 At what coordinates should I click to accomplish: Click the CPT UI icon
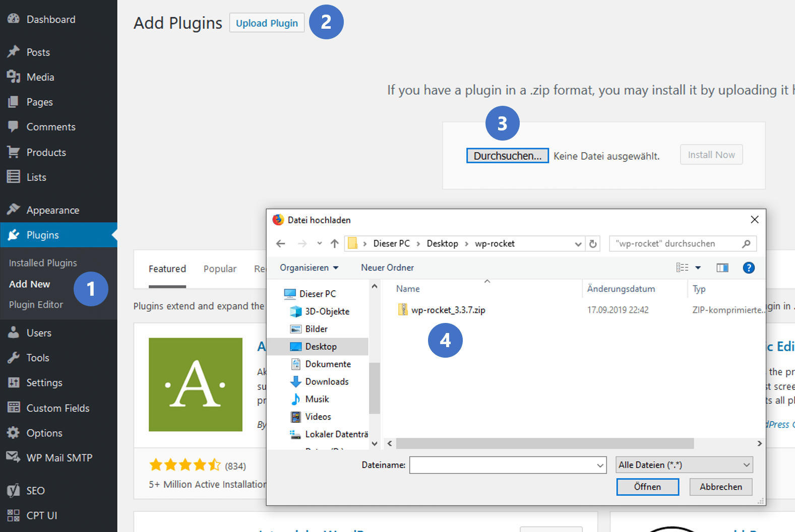[13, 515]
